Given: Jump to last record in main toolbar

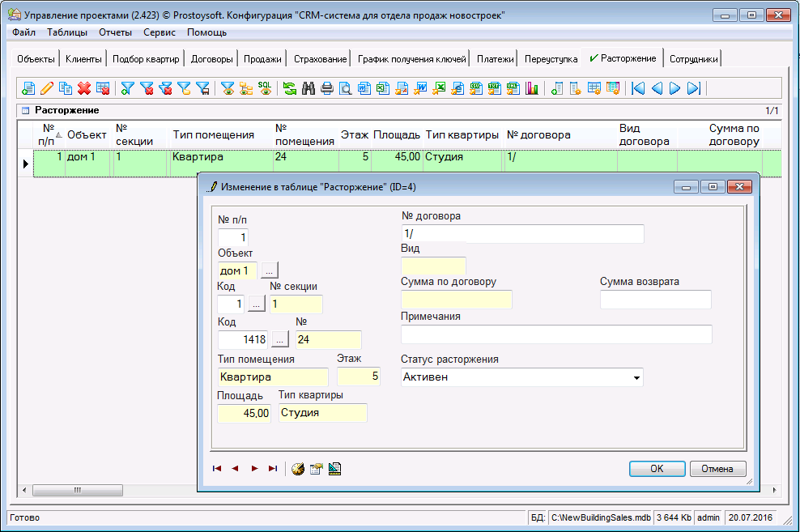Looking at the screenshot, I should [x=694, y=89].
